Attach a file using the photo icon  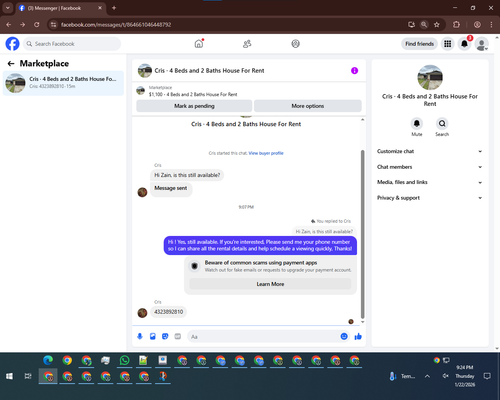click(153, 336)
